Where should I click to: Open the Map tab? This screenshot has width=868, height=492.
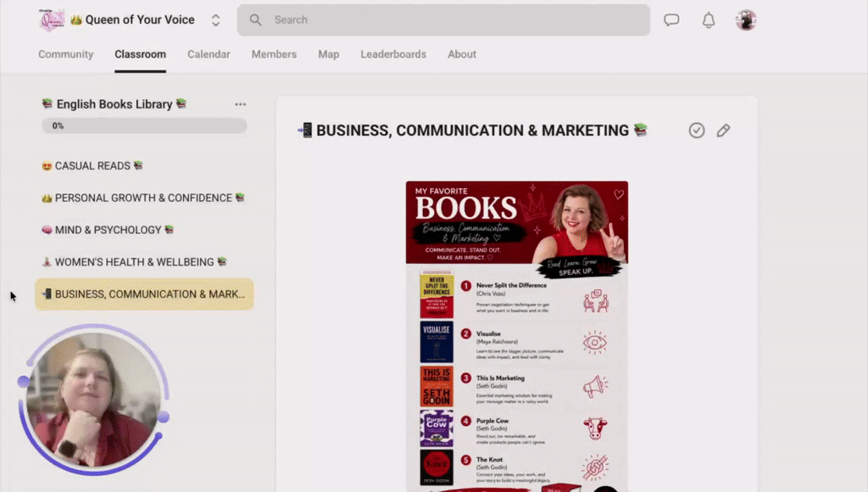329,54
